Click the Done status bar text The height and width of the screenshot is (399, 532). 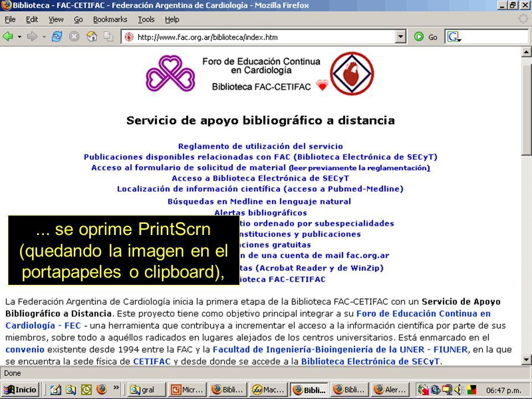[13, 373]
